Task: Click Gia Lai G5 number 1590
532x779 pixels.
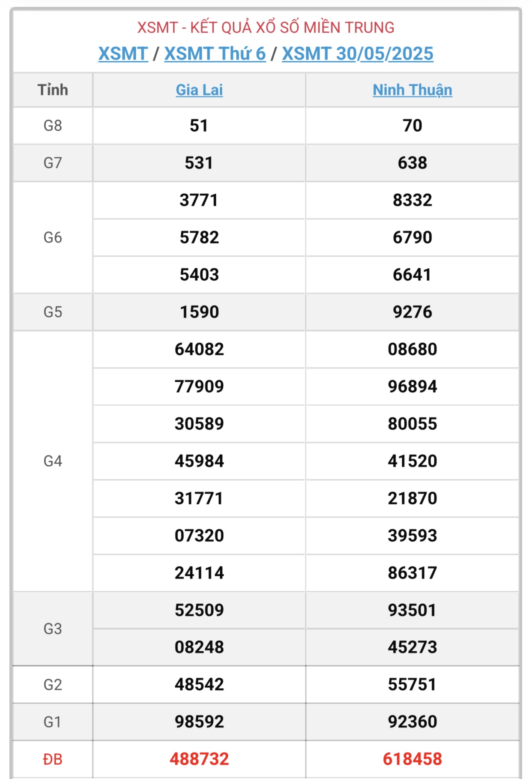Action: click(199, 312)
